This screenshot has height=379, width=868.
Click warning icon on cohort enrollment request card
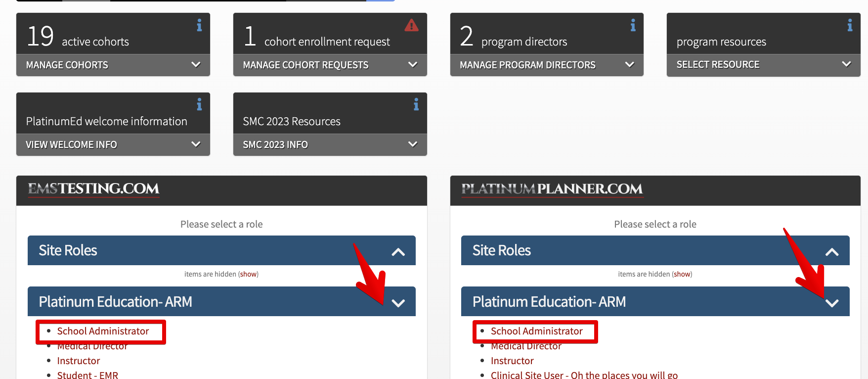tap(411, 25)
